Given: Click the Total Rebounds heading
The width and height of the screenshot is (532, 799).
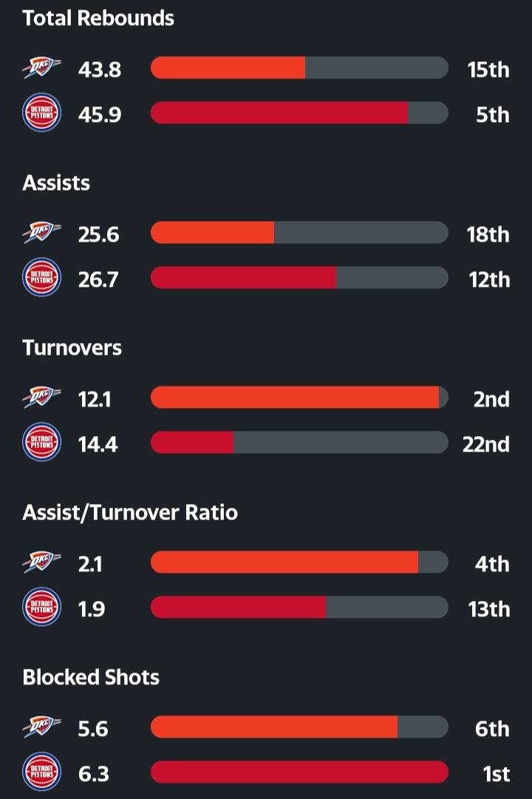Looking at the screenshot, I should (98, 18).
